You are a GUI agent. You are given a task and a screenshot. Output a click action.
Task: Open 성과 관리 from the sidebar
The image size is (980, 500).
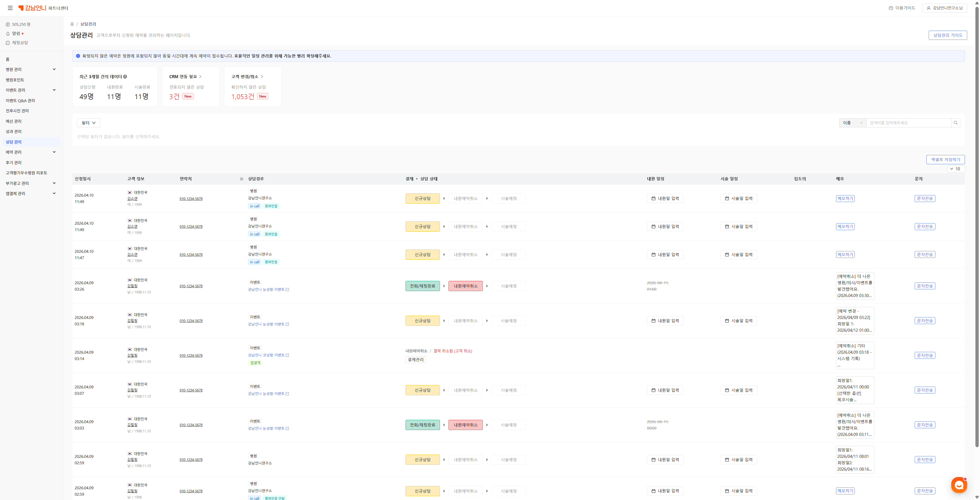click(14, 131)
